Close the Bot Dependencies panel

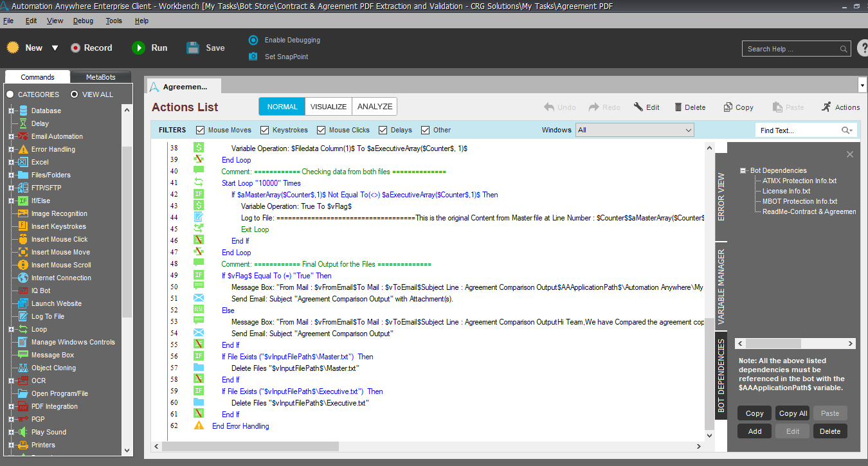pyautogui.click(x=850, y=154)
